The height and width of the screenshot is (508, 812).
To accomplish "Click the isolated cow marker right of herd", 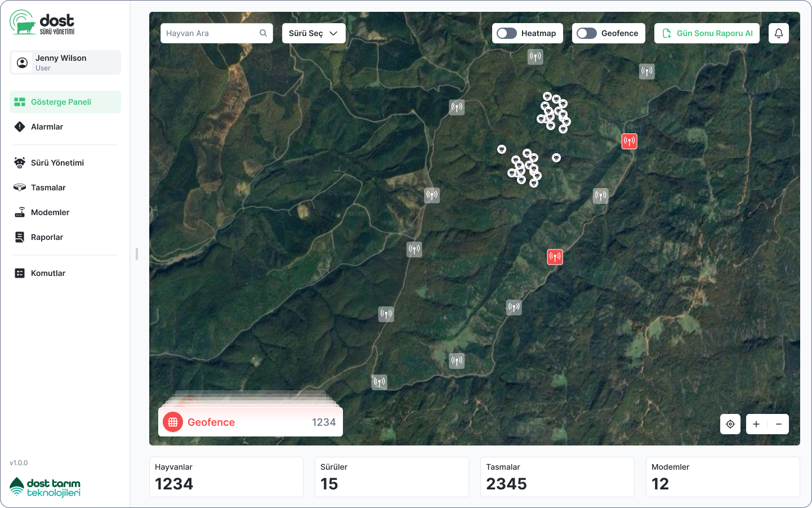I will tap(556, 158).
